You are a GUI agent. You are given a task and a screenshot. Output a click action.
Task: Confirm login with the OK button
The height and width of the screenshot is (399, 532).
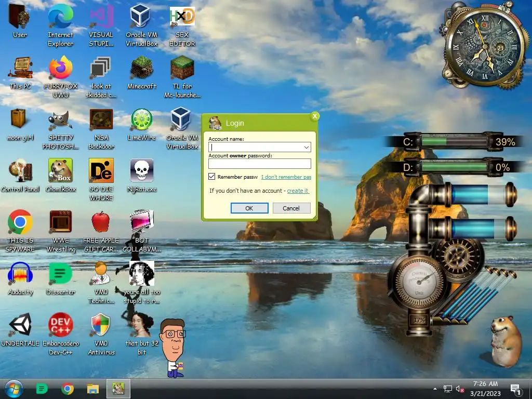click(x=249, y=208)
